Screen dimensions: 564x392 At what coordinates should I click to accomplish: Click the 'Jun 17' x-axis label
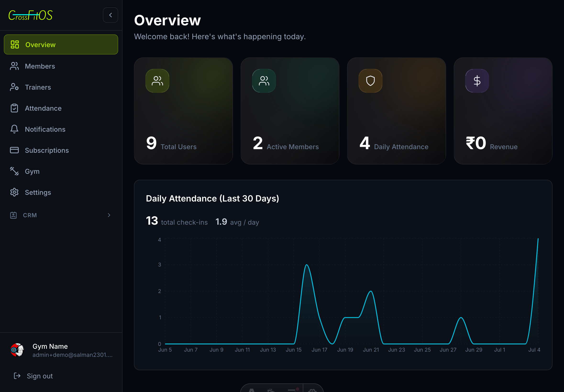pos(319,350)
